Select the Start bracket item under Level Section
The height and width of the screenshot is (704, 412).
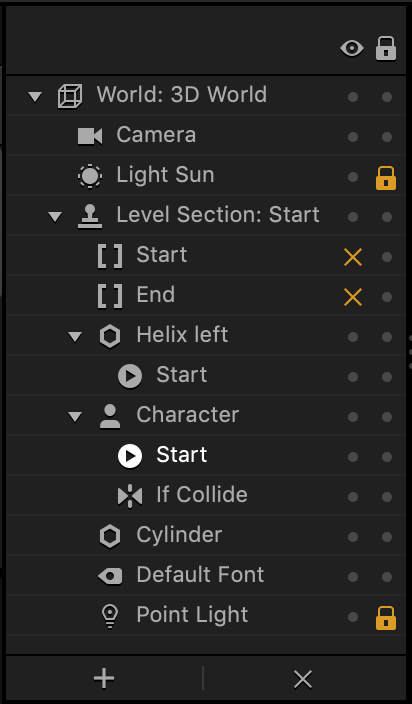point(162,255)
